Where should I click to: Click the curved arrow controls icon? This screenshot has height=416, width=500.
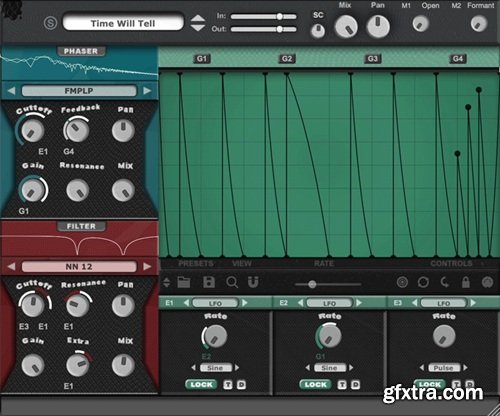pyautogui.click(x=445, y=283)
